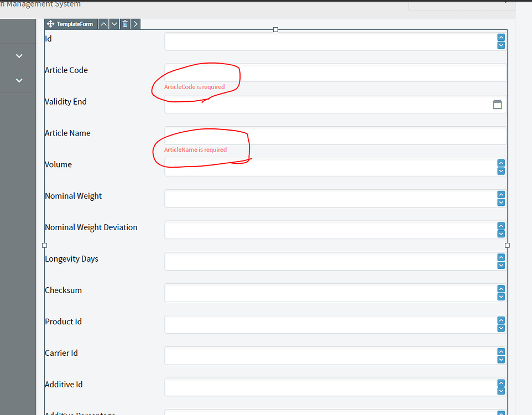Screen dimensions: 532x415
Task: Expand the first sidebar chevron
Action: click(x=18, y=55)
